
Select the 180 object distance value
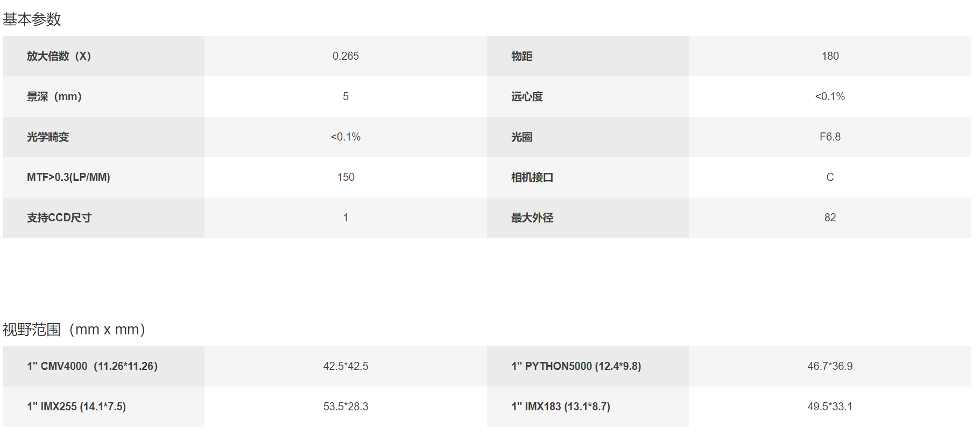click(x=830, y=56)
